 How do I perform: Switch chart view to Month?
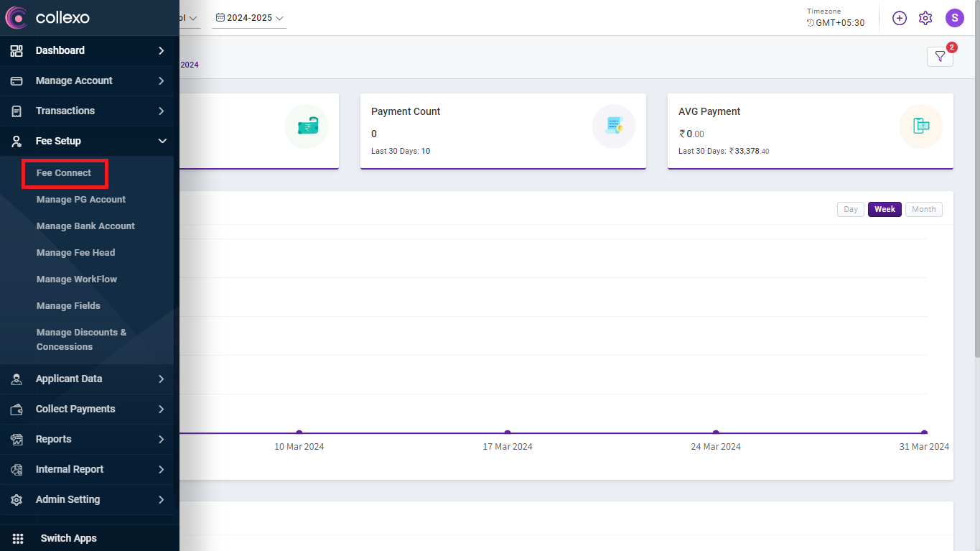923,209
